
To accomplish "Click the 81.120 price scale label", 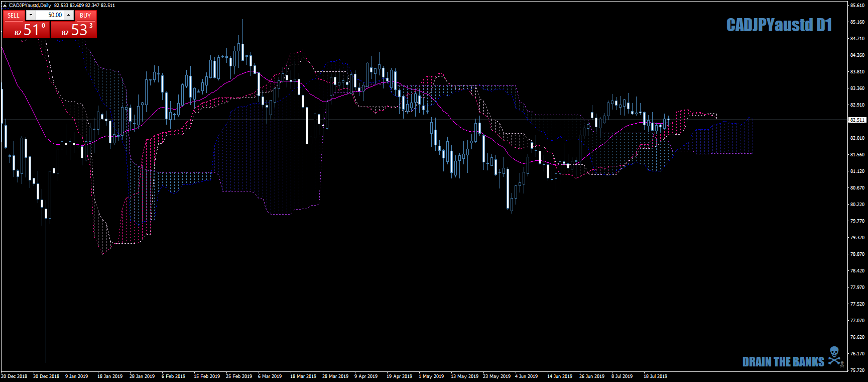I will coord(857,171).
